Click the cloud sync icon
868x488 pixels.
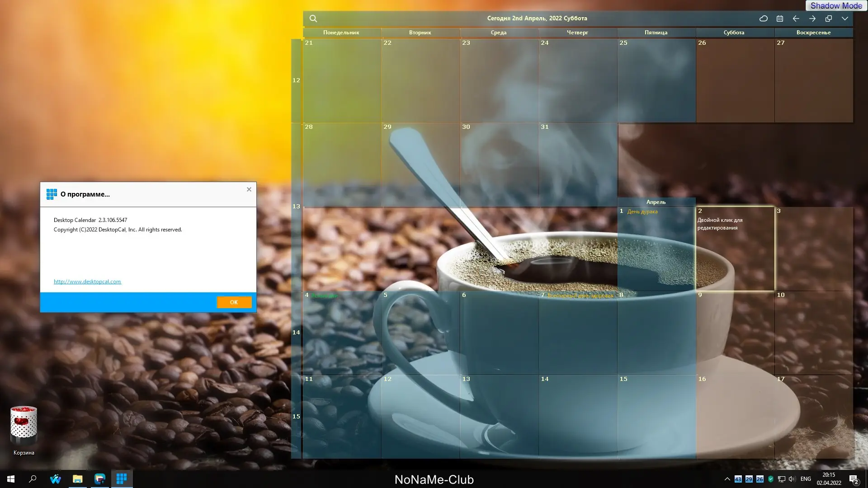tap(764, 19)
